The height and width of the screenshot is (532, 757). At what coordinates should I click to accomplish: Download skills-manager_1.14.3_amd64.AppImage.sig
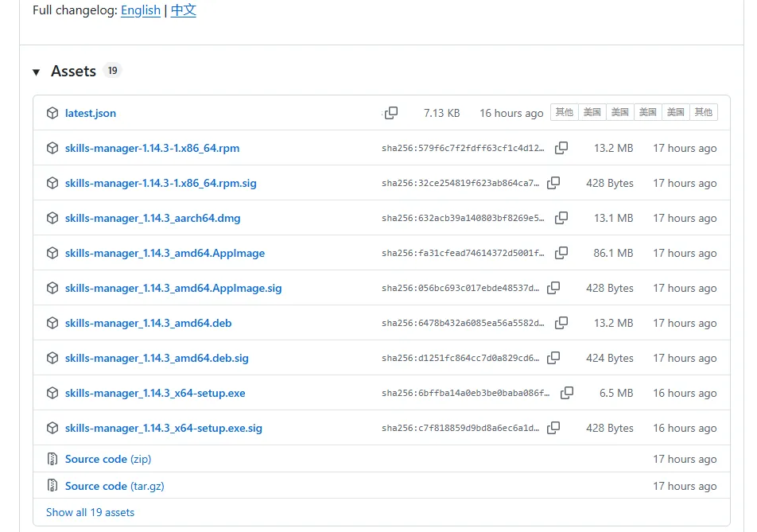pyautogui.click(x=173, y=288)
